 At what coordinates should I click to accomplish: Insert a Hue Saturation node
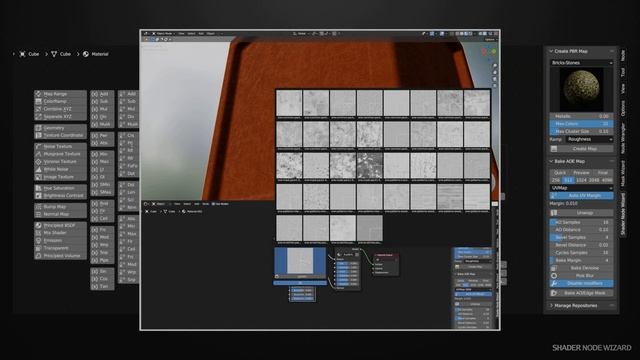tap(60, 188)
